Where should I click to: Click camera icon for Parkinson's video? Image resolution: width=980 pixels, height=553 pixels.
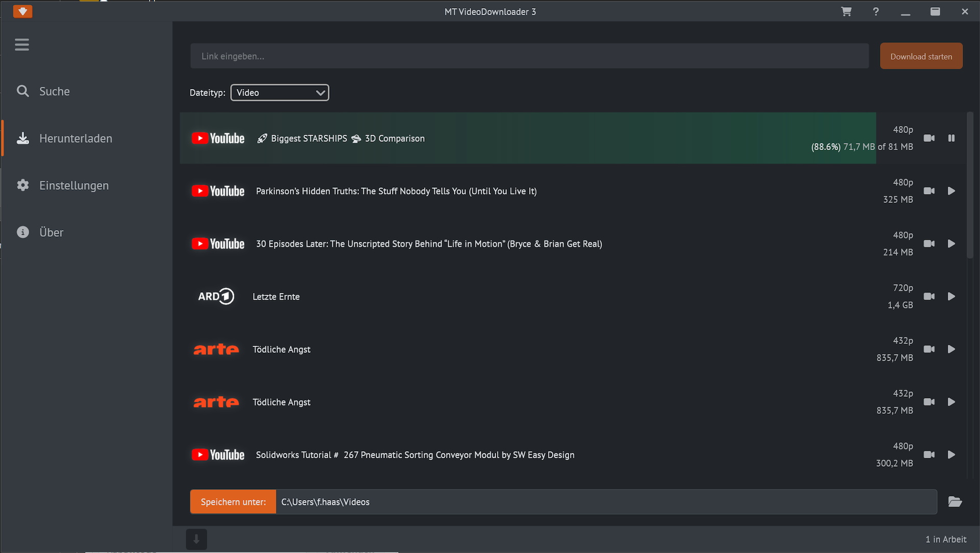(929, 191)
